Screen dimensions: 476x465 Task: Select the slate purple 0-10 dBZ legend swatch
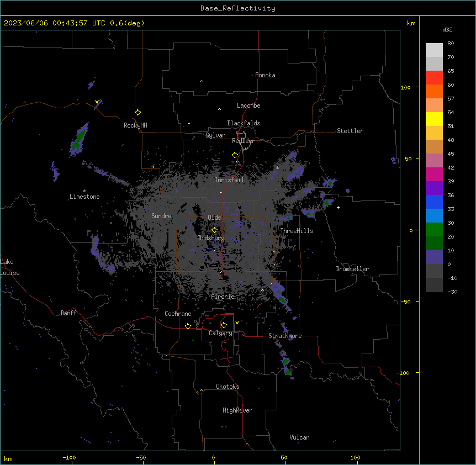coord(434,257)
